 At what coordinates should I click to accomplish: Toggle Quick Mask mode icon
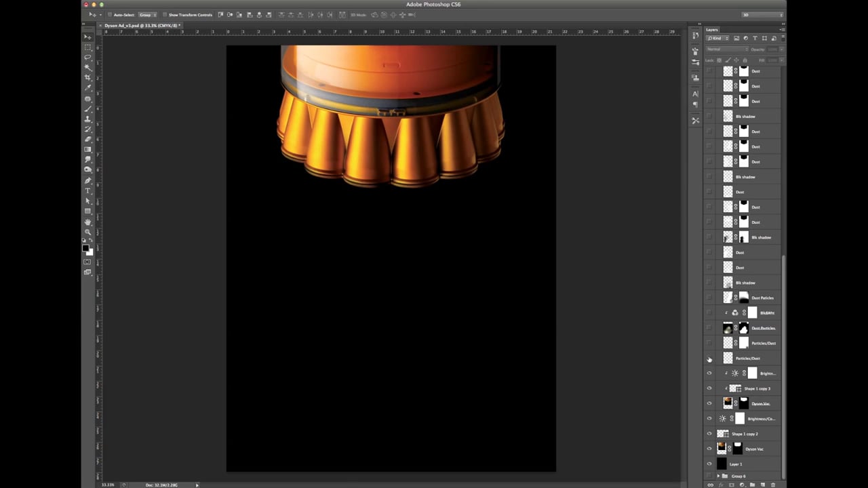[87, 262]
